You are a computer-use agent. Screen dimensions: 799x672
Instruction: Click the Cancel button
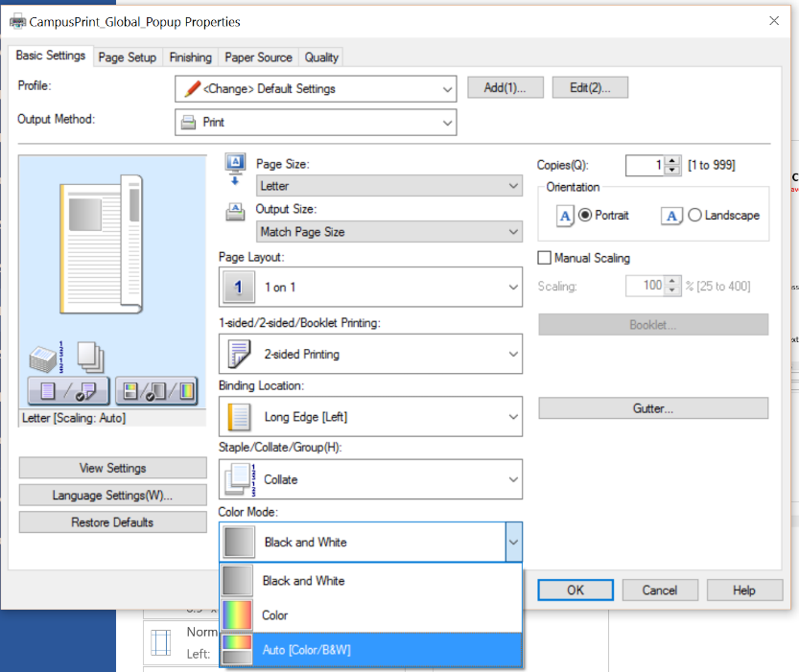click(660, 590)
